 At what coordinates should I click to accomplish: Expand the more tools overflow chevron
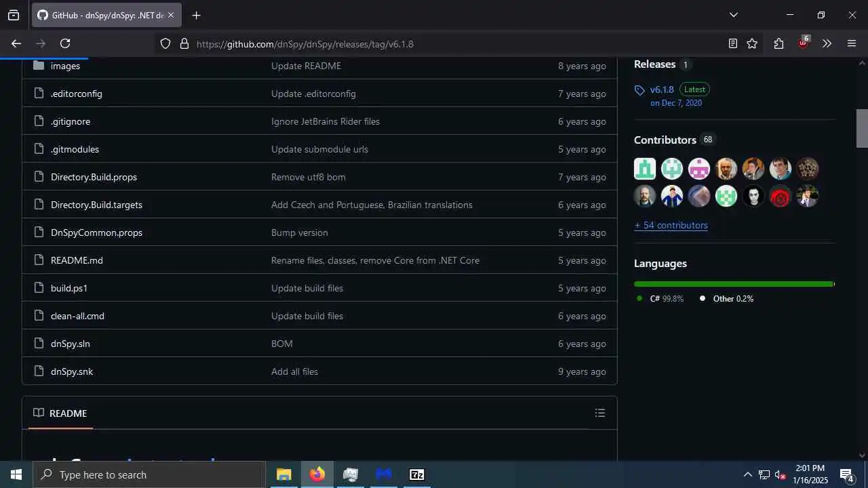coord(827,43)
